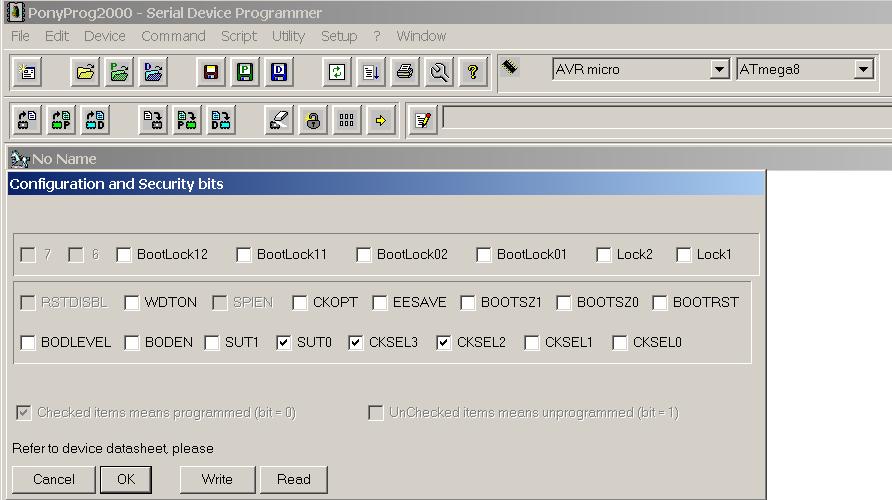The height and width of the screenshot is (500, 892).
Task: Toggle the WDTON checkbox
Action: pyautogui.click(x=132, y=303)
